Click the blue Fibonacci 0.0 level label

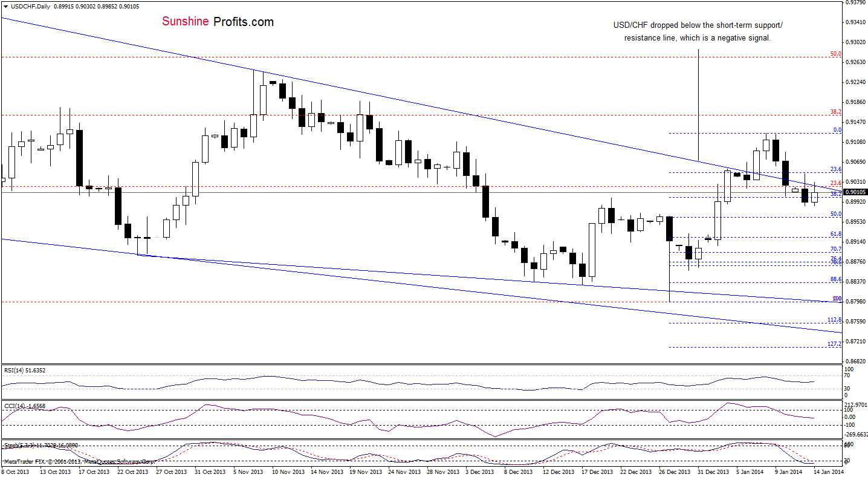tap(837, 130)
